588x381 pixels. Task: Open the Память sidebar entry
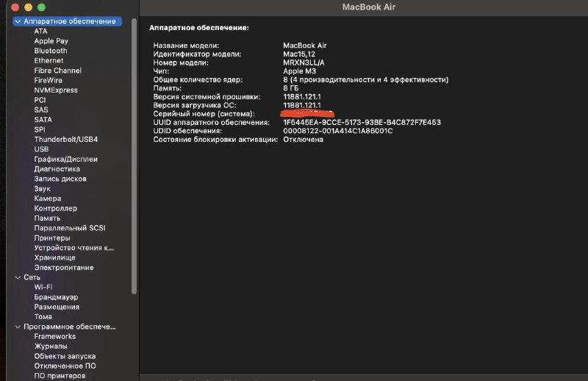pyautogui.click(x=47, y=218)
